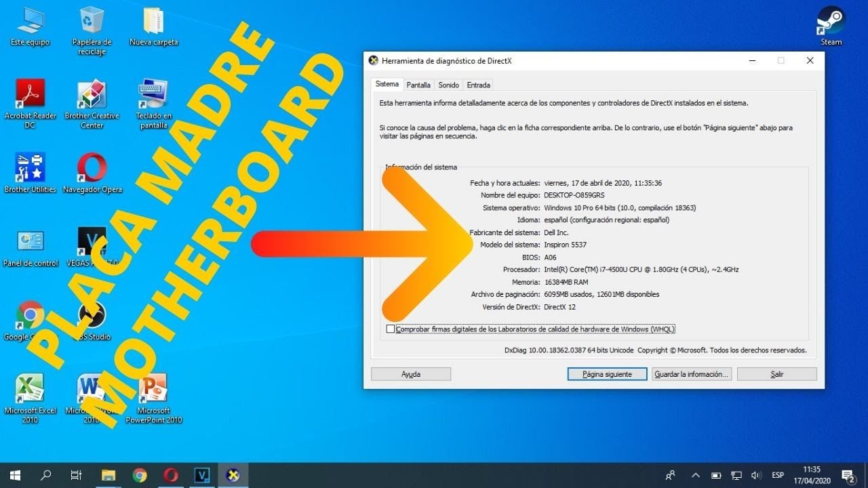868x488 pixels.
Task: Switch to the Entrada tab
Action: pos(478,85)
